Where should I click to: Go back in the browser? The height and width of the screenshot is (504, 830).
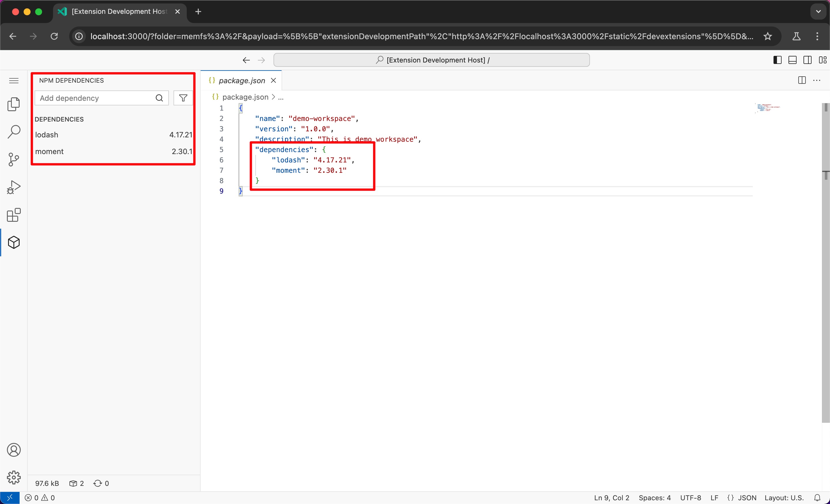[13, 36]
